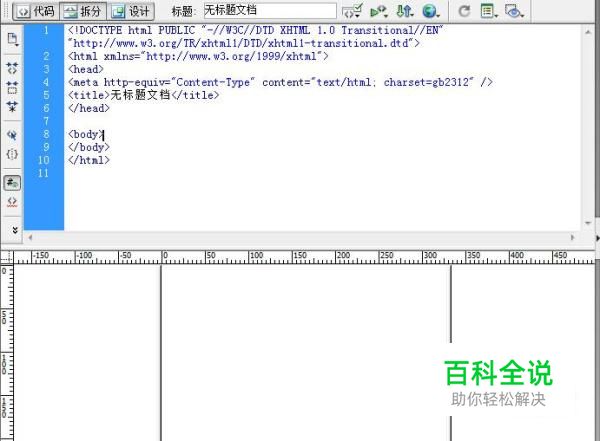Open the File Management menu
Image resolution: width=600 pixels, height=441 pixels.
pos(404,11)
